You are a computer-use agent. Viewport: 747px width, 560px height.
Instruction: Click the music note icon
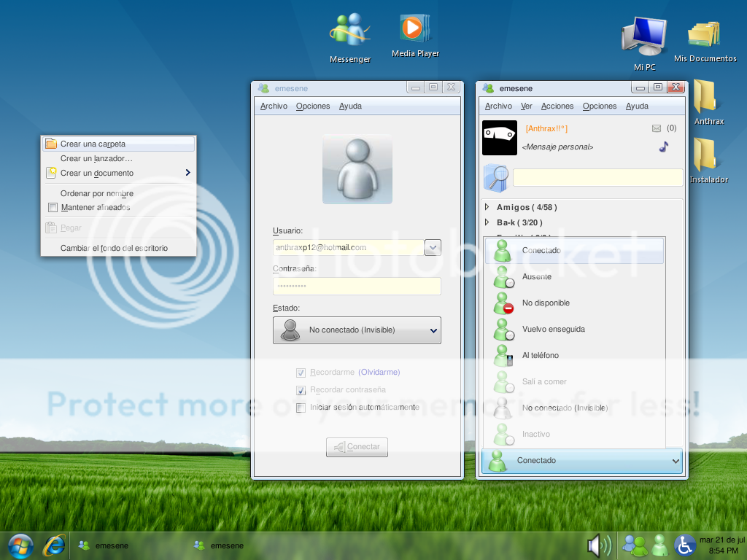point(663,146)
